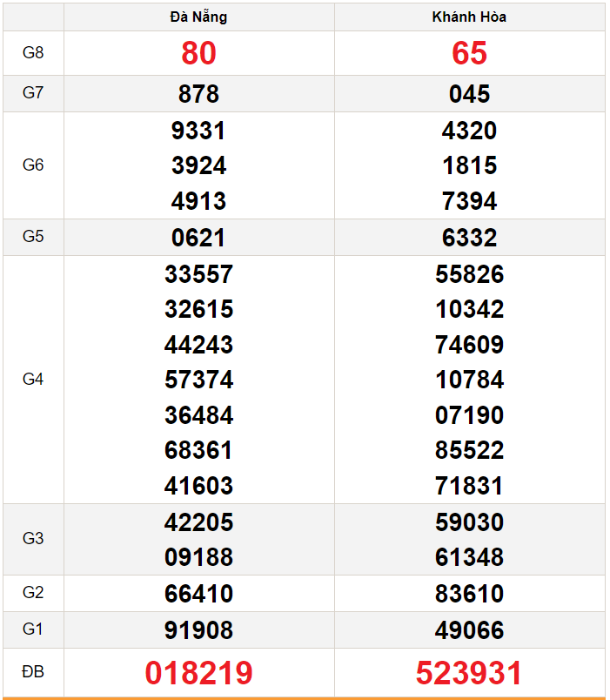610x700 pixels.
Task: Click the ĐB special prize 523931
Action: 469,673
